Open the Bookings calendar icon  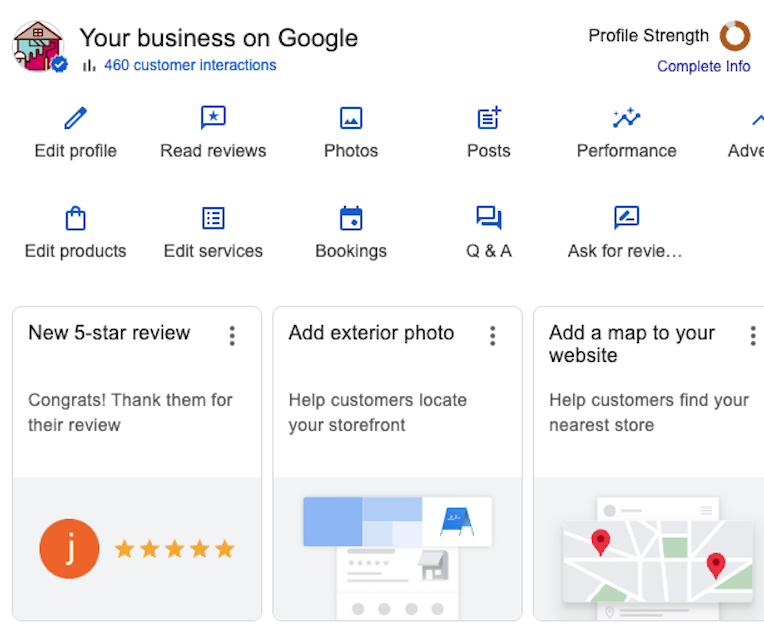coord(351,218)
